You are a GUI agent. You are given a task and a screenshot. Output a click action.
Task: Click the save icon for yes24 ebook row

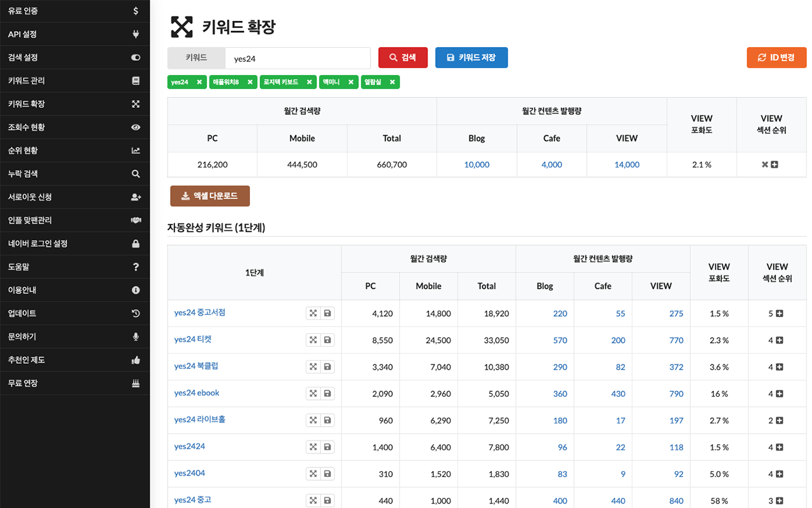pyautogui.click(x=327, y=393)
